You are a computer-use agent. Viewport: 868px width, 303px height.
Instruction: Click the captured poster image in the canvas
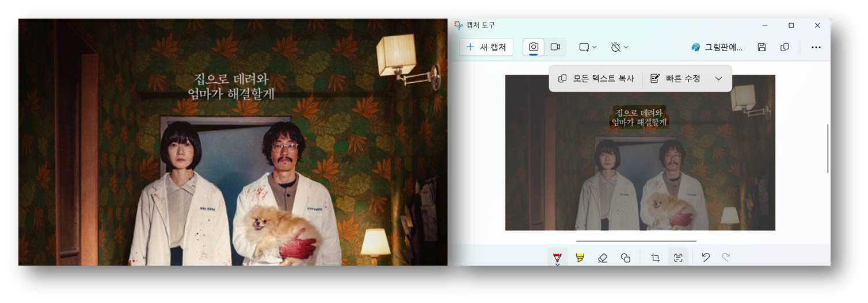[640, 152]
